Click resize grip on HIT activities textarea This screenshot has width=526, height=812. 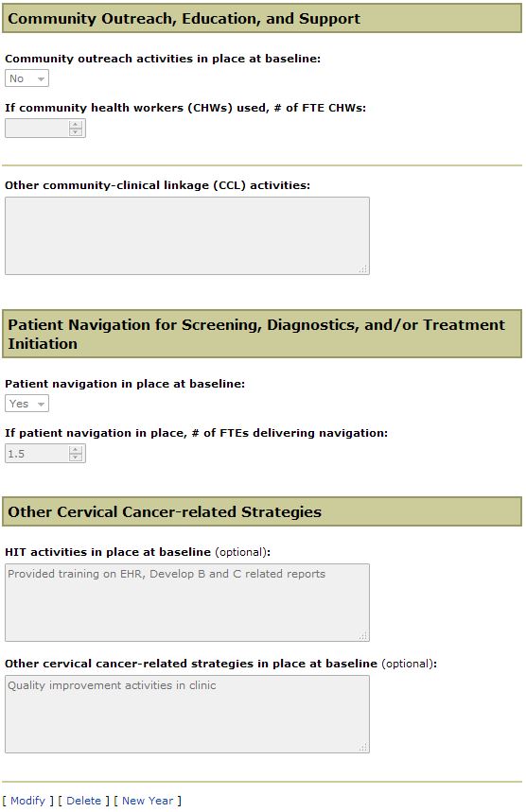click(x=363, y=635)
